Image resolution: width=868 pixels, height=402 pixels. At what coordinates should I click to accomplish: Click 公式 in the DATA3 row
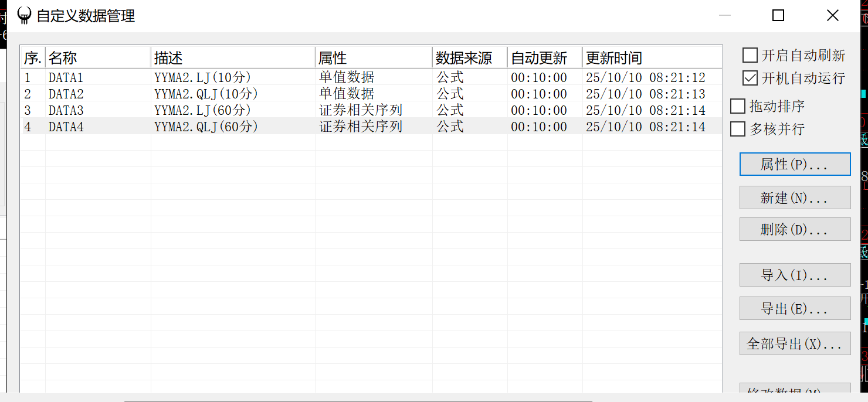coord(450,110)
